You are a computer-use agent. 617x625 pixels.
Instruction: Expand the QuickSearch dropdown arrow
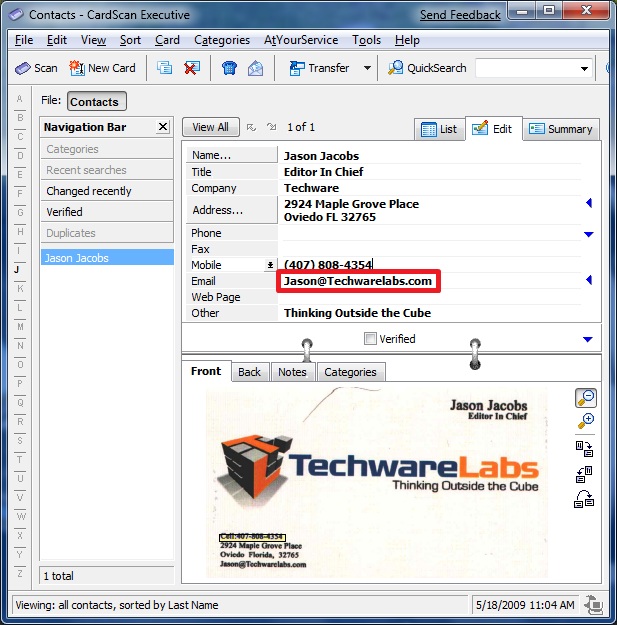584,69
